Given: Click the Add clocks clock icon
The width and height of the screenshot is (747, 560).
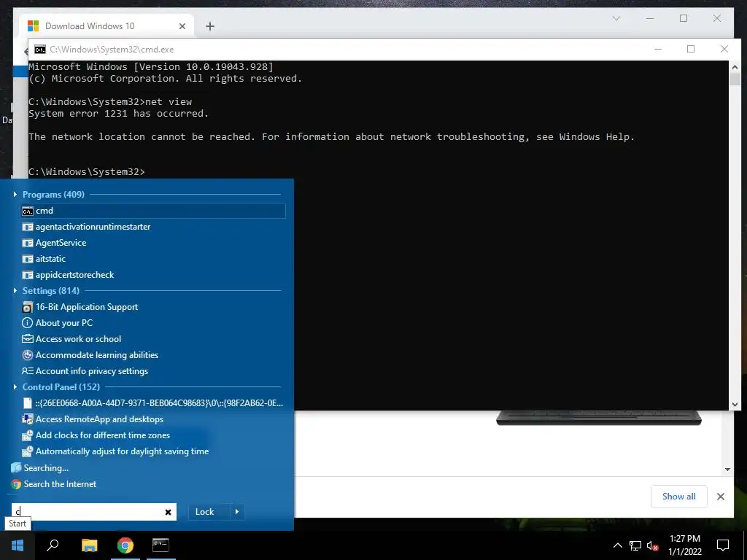Looking at the screenshot, I should [28, 435].
